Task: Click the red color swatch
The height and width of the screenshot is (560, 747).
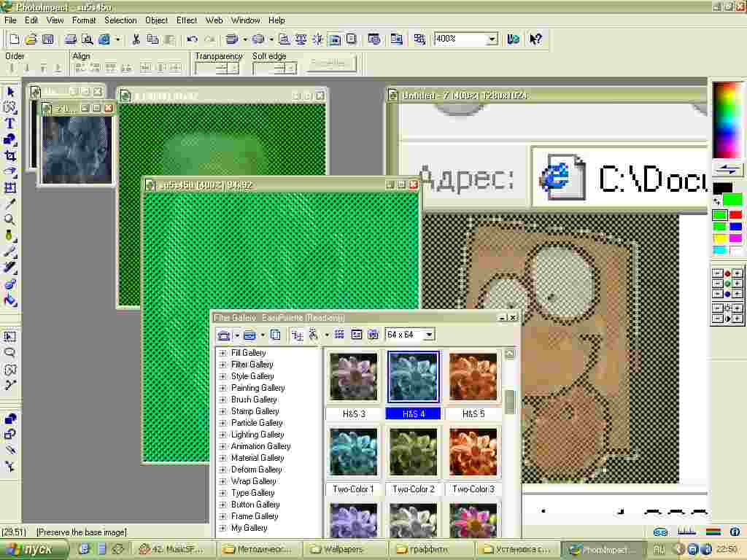Action: [x=735, y=215]
